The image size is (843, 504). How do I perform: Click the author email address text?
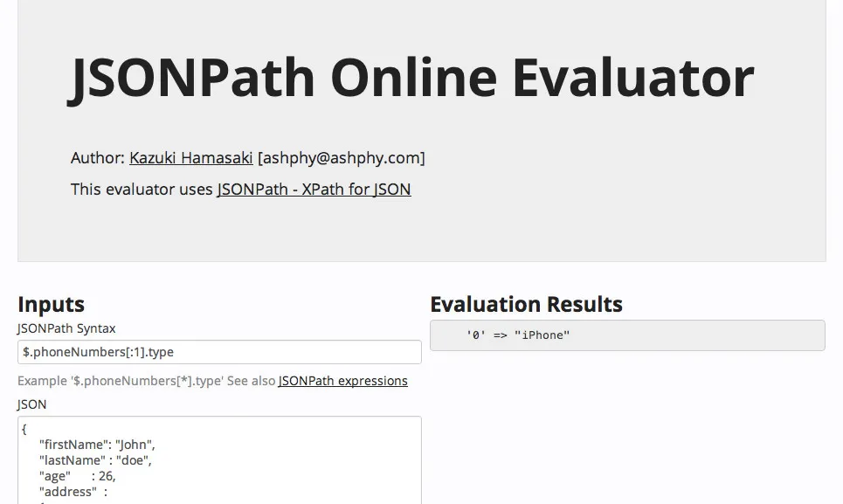point(342,158)
